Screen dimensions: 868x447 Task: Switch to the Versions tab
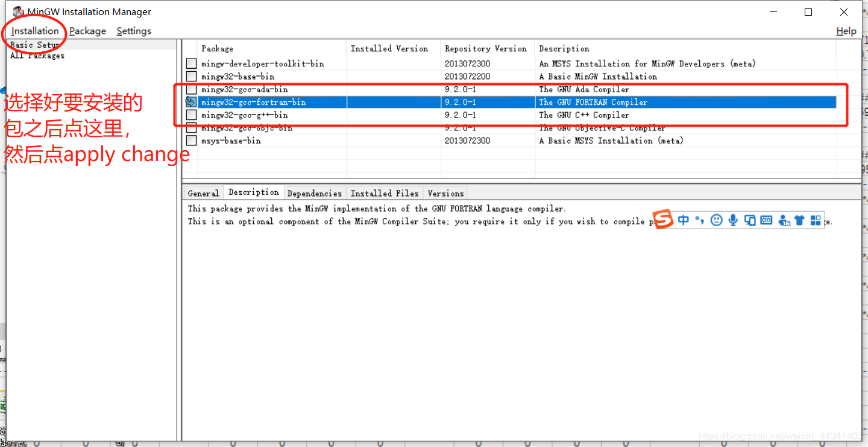[445, 193]
